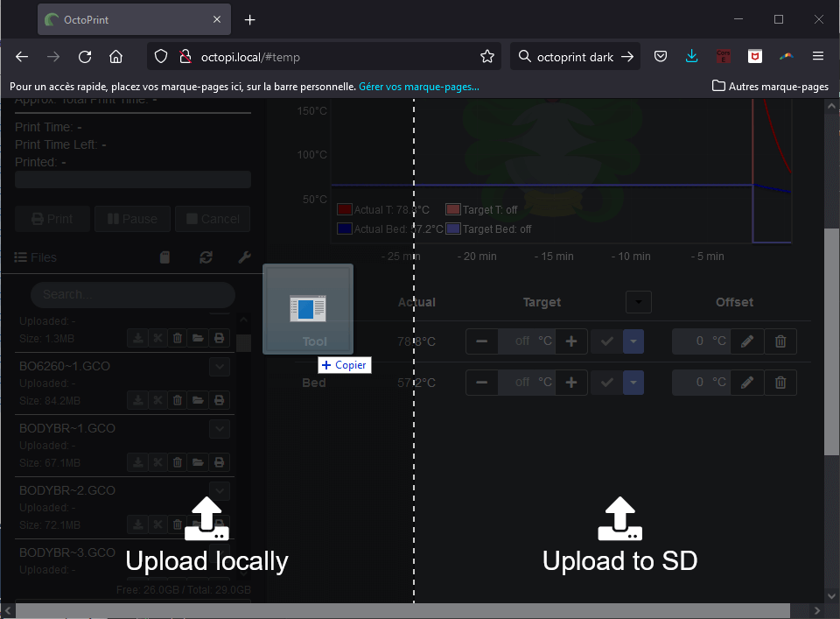Expand details for BODYBR~1.GCO
This screenshot has height=619, width=840.
(219, 429)
